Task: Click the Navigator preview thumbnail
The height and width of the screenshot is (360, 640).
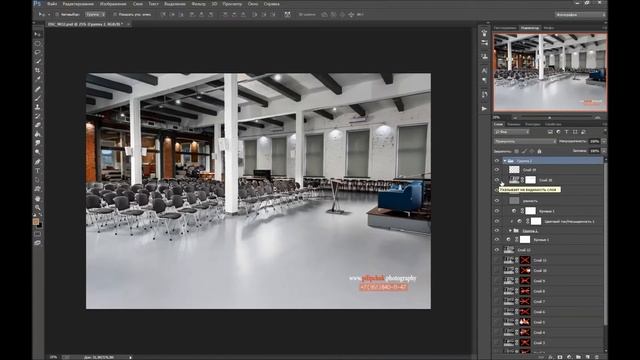Action: click(x=550, y=72)
